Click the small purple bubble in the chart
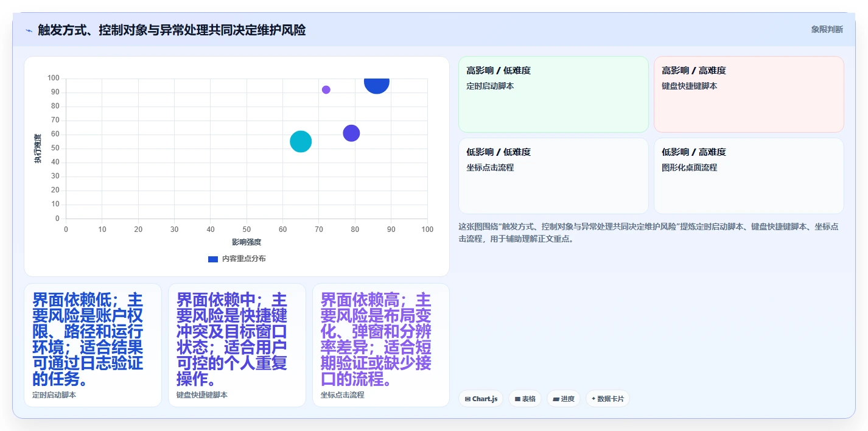Screen dimensions: 868x431 point(326,89)
